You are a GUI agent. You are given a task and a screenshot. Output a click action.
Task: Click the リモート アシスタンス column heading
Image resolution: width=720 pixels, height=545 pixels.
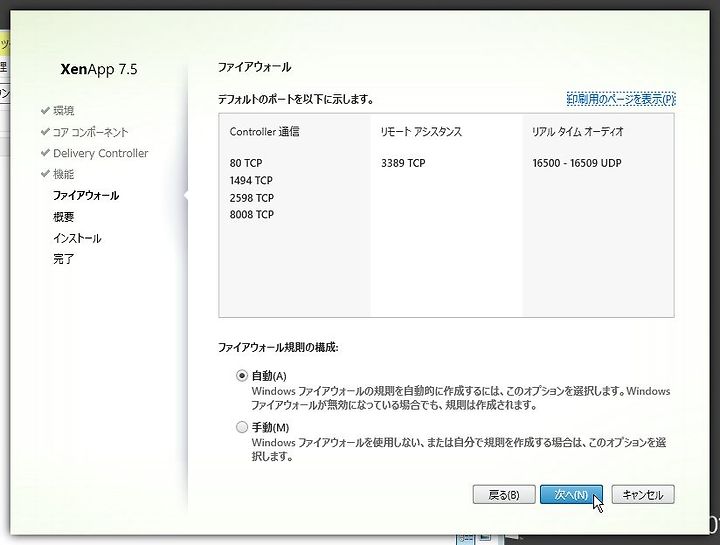[x=421, y=132]
